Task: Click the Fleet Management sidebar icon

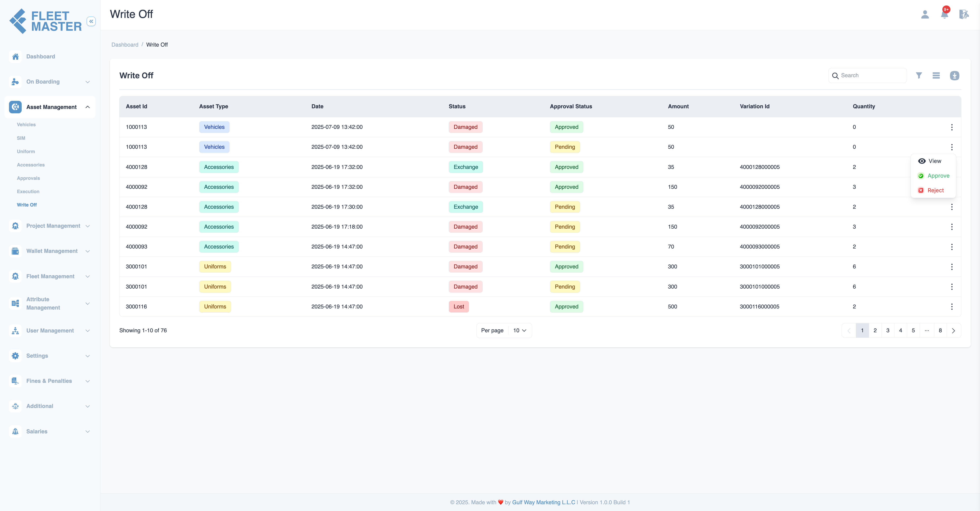Action: (15, 276)
